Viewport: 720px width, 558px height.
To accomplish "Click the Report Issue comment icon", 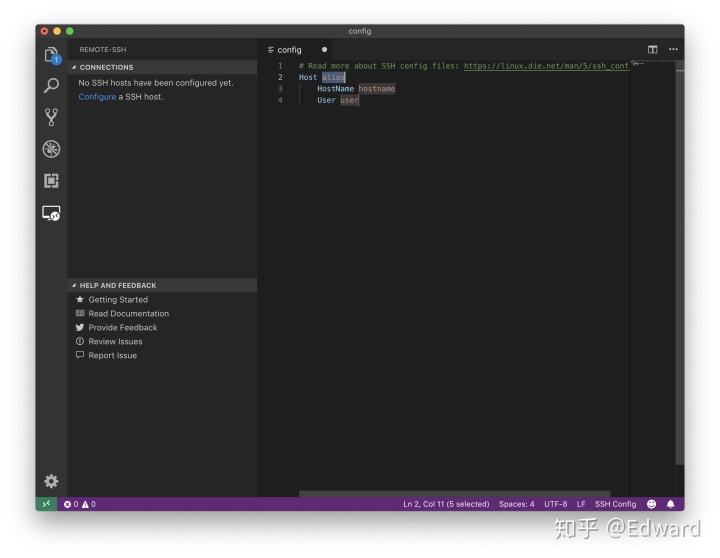I will [x=80, y=355].
